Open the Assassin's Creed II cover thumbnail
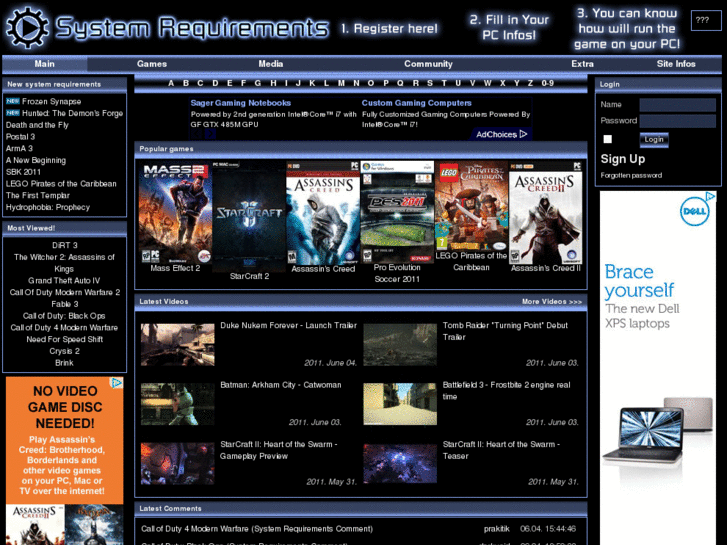 (545, 213)
